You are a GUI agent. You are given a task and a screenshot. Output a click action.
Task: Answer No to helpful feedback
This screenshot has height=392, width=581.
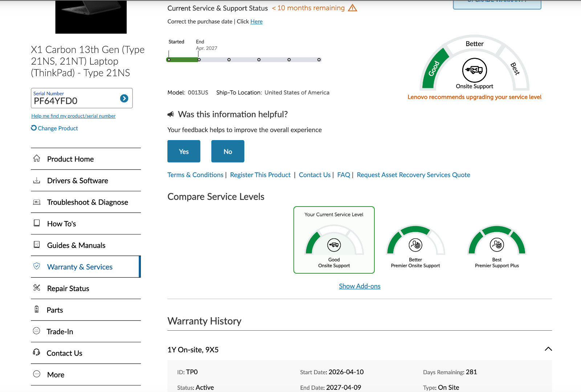[x=228, y=151]
